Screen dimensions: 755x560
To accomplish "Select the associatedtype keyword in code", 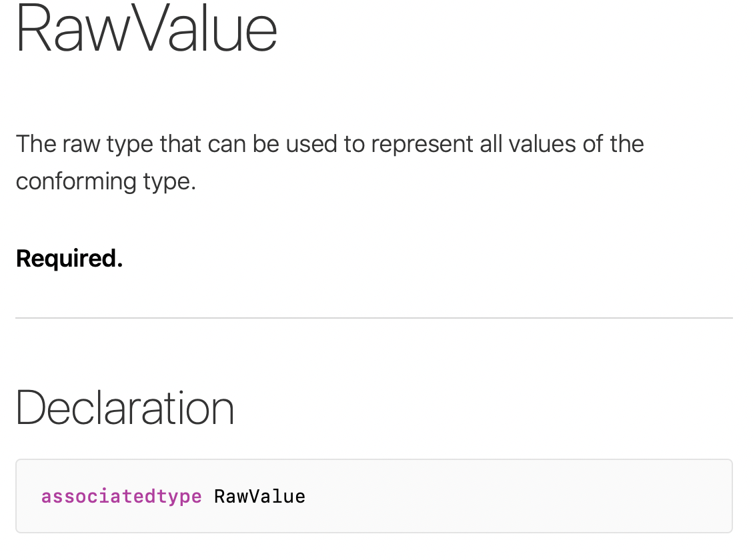I will pos(121,497).
